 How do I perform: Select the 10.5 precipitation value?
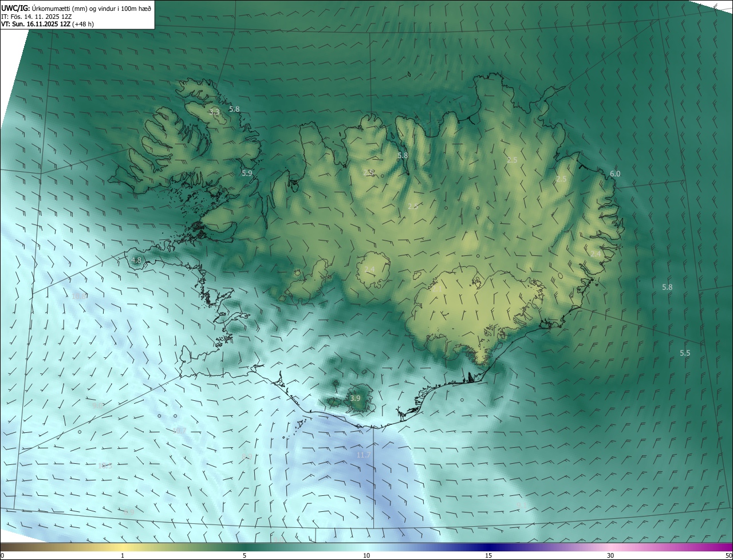pos(105,466)
